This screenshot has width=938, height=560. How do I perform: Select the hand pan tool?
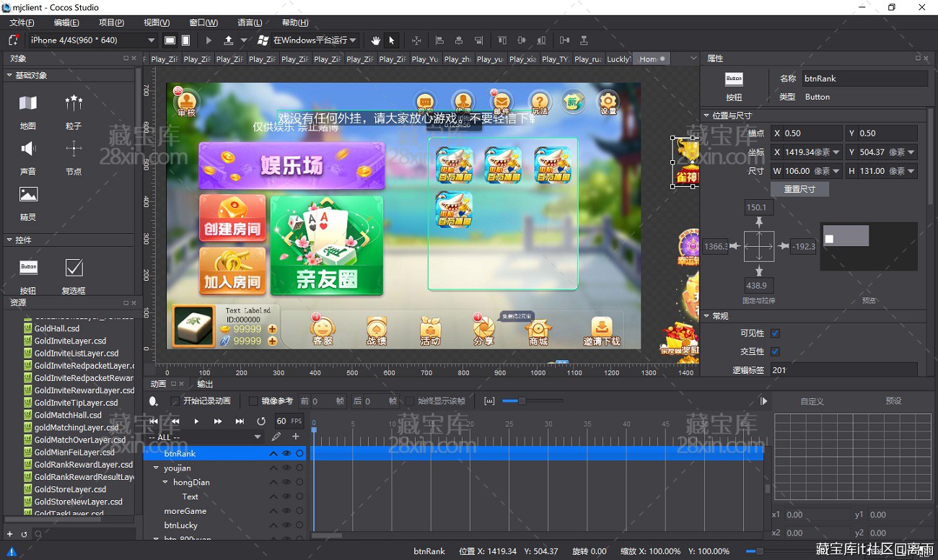tap(375, 40)
